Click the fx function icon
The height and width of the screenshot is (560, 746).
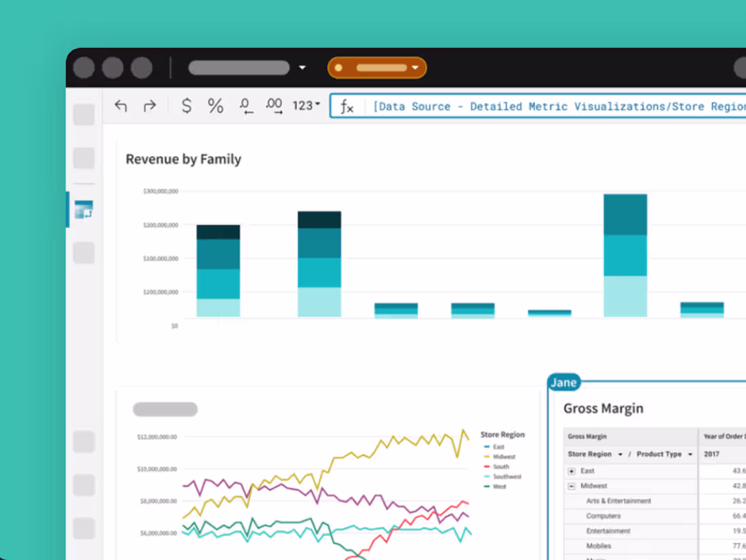pyautogui.click(x=347, y=106)
